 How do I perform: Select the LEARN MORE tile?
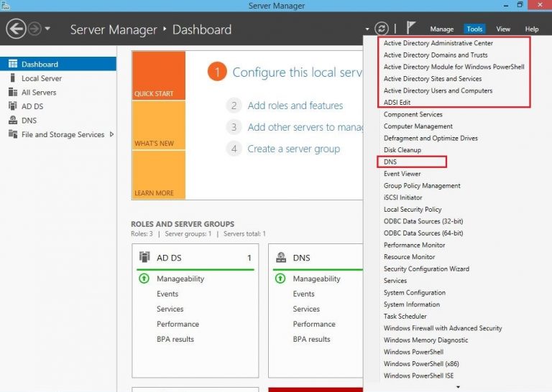pyautogui.click(x=159, y=175)
